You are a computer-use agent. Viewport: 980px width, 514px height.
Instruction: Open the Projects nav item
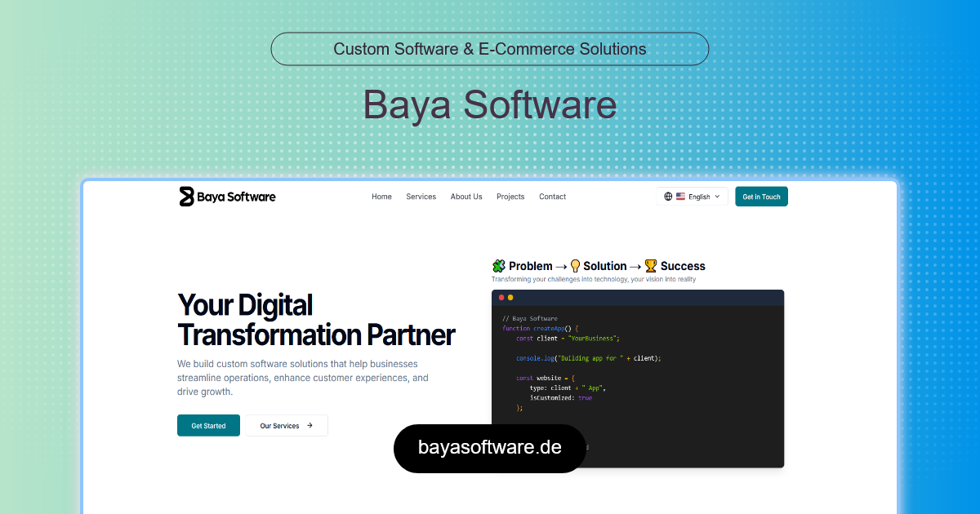pyautogui.click(x=510, y=197)
